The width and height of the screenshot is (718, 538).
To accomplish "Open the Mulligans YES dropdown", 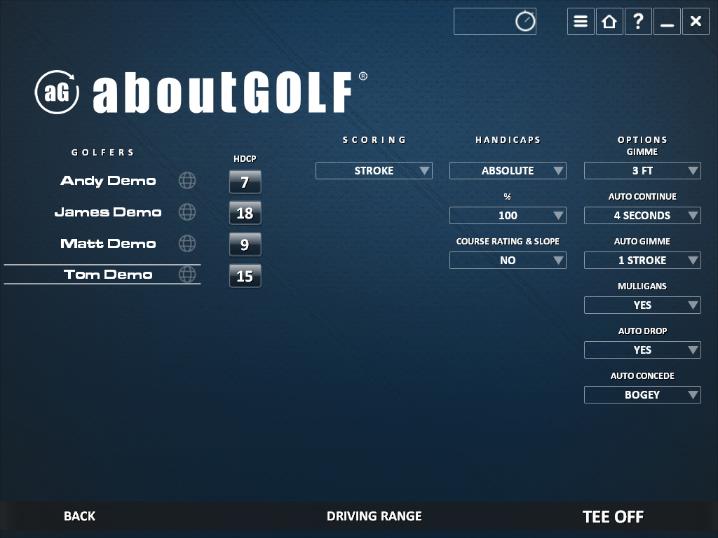I will (642, 305).
